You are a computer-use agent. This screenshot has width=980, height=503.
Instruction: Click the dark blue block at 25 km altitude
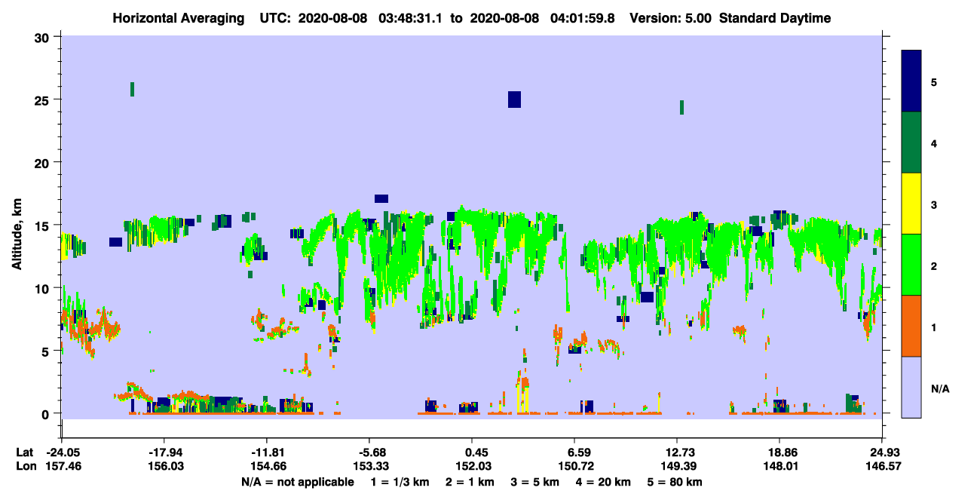(514, 100)
